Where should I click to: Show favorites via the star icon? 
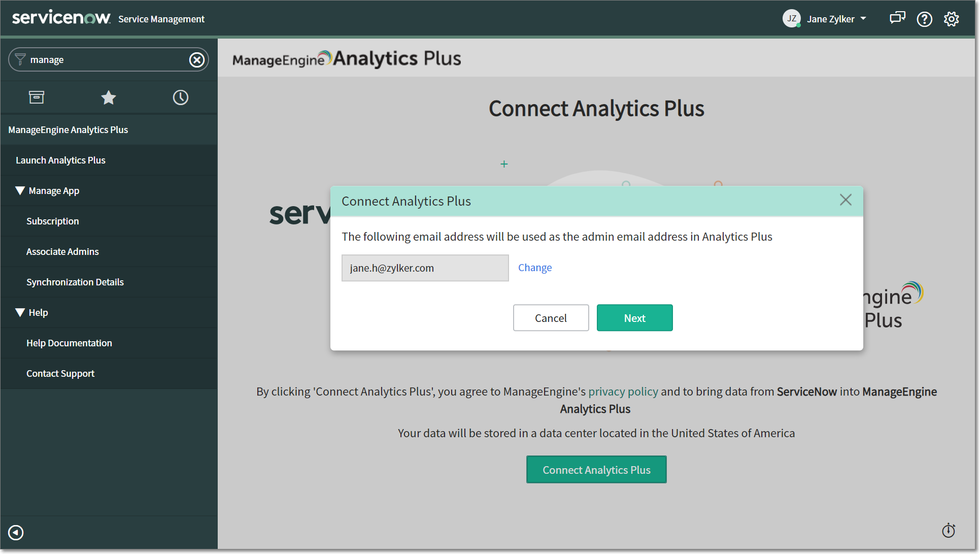coord(109,97)
